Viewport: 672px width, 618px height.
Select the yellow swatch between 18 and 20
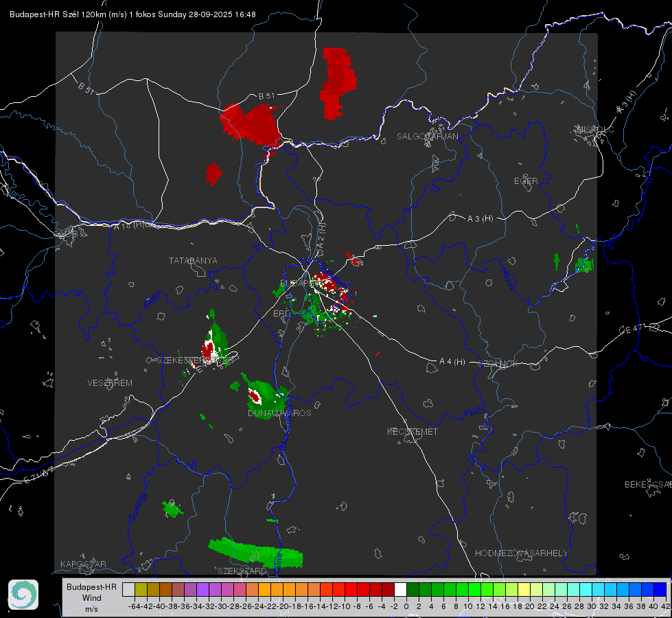pyautogui.click(x=524, y=589)
